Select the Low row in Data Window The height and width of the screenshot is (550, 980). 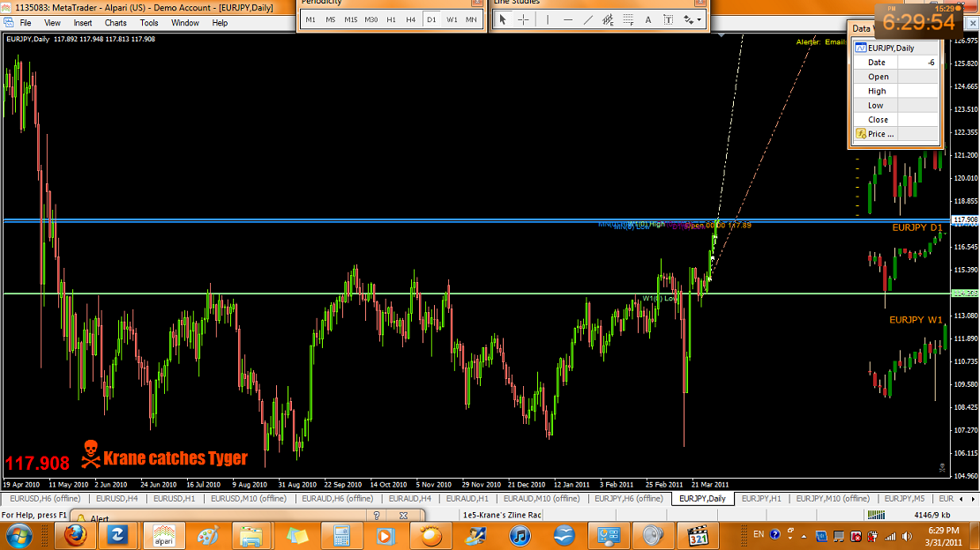[896, 106]
